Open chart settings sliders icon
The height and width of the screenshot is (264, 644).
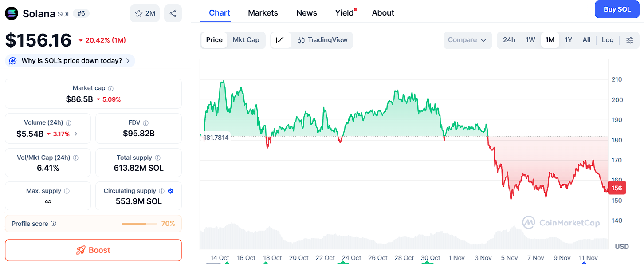coord(629,40)
